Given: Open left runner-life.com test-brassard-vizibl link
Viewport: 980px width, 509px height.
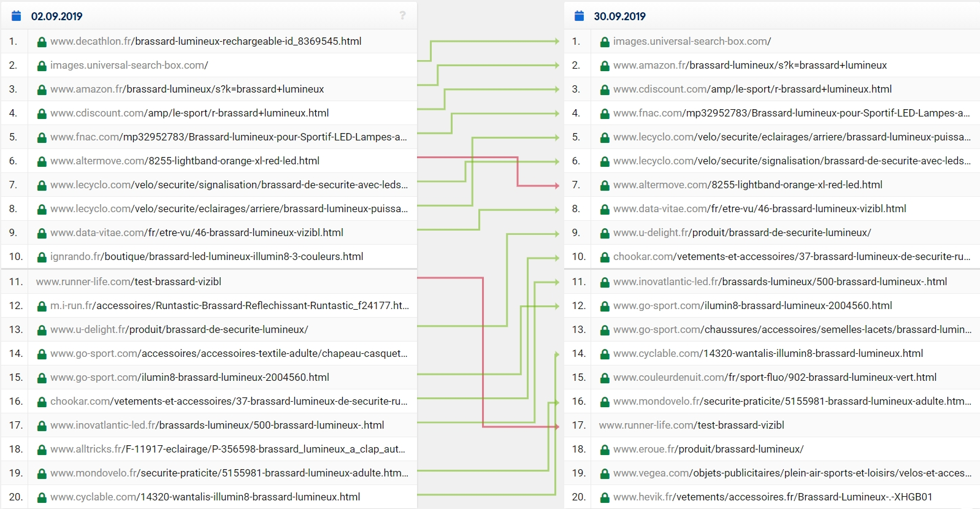Looking at the screenshot, I should (129, 281).
